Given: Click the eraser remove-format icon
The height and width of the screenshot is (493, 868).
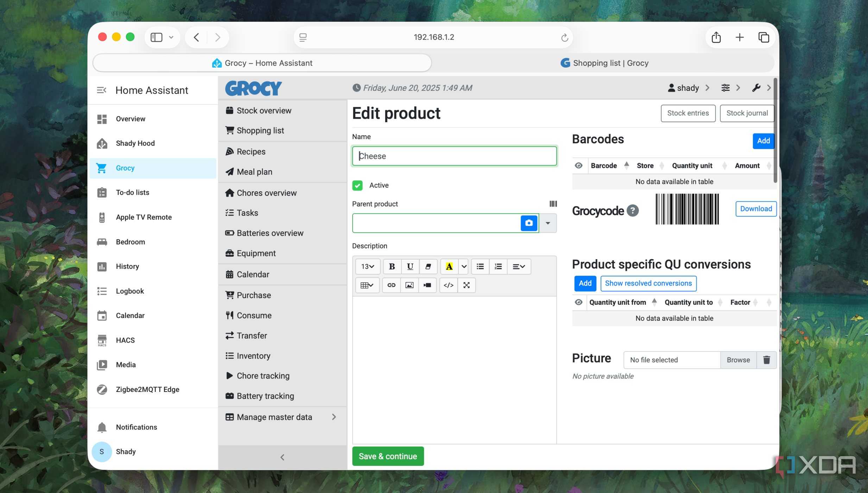Looking at the screenshot, I should pyautogui.click(x=428, y=267).
